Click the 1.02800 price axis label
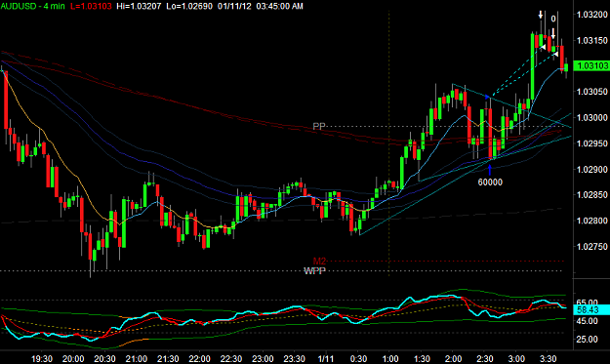 [x=592, y=221]
